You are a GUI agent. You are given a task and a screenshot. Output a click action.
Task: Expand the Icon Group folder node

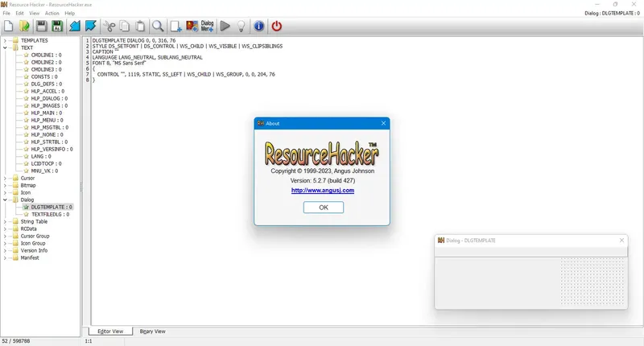click(x=5, y=243)
